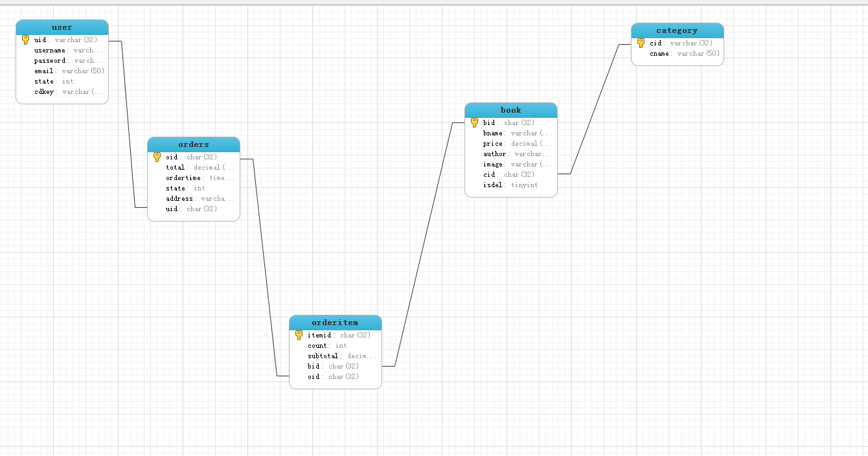Select the relationship line between user and orders
Image resolution: width=868 pixels, height=456 pixels.
click(x=128, y=124)
